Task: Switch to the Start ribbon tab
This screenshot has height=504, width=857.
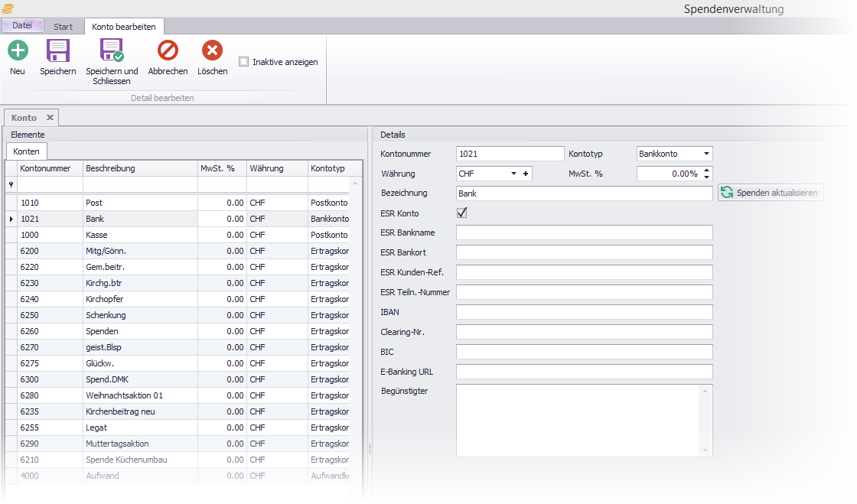Action: [x=63, y=27]
